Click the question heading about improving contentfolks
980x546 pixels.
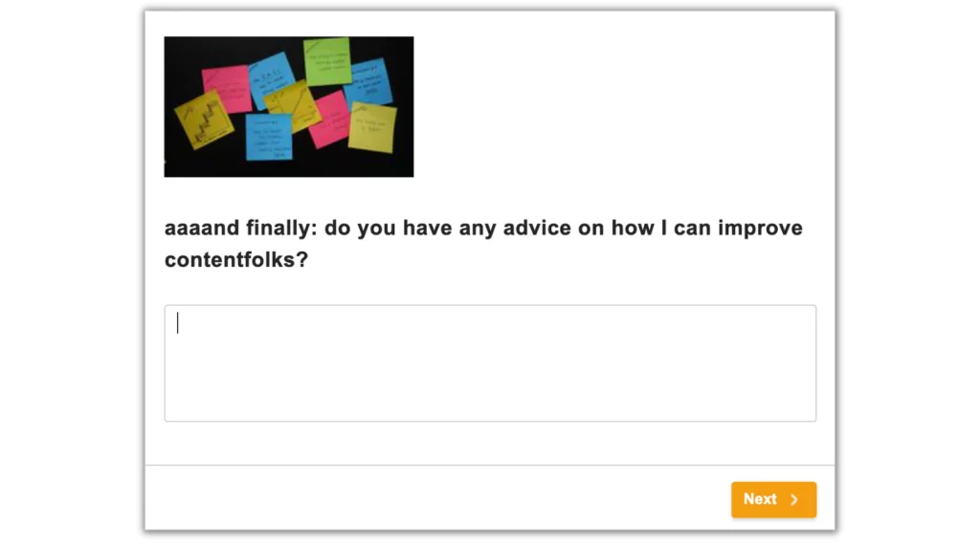coord(483,244)
